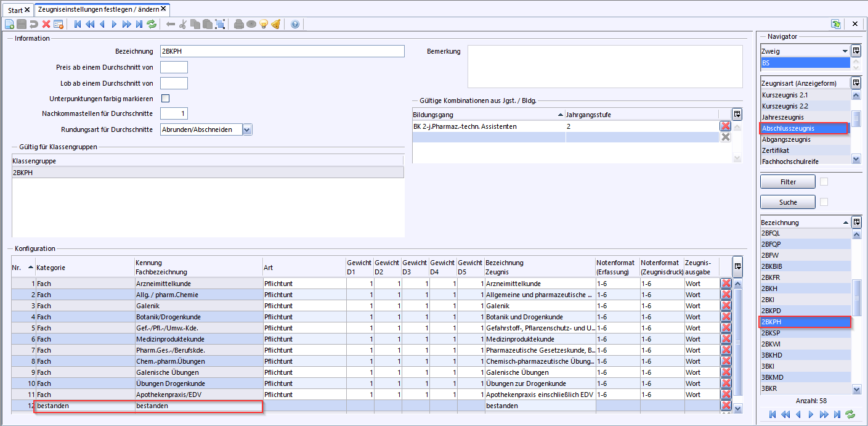The image size is (868, 426).
Task: Remove the BK 2-j.Pharmaz.-techn. Assistenten combination
Action: [726, 126]
